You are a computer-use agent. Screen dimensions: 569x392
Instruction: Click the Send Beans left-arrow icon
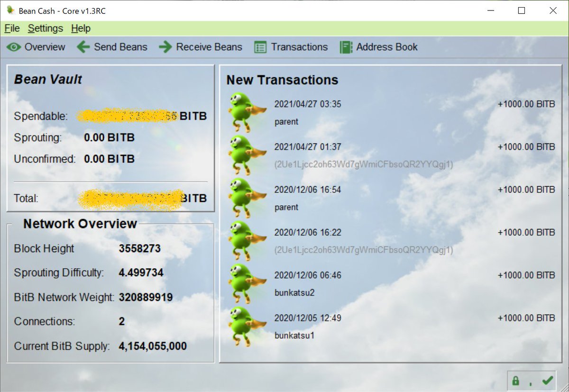coord(83,47)
